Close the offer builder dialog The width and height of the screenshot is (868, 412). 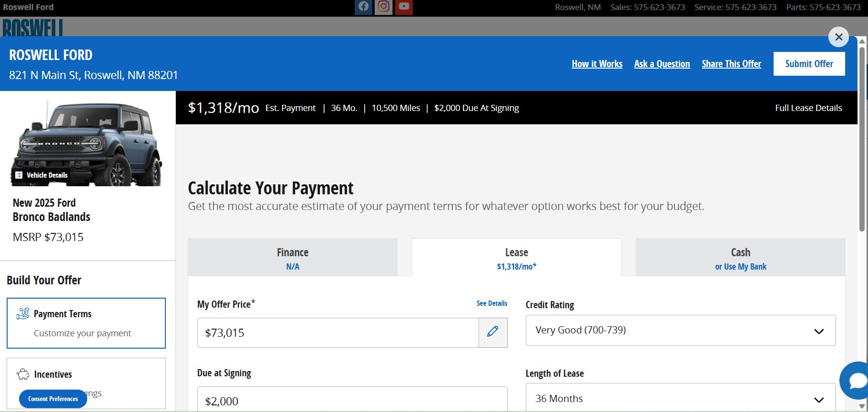839,37
